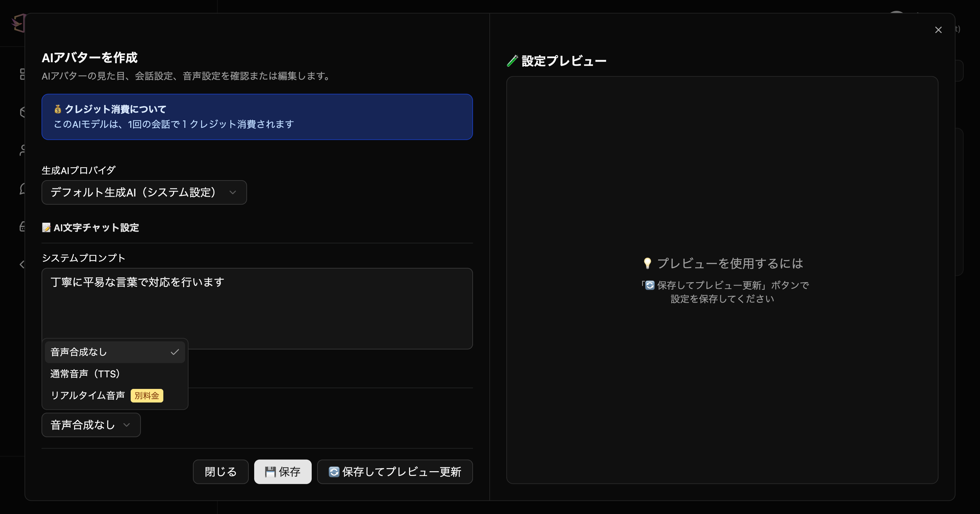Choose 通常音声（TTS） option
This screenshot has width=980, height=514.
coord(115,374)
